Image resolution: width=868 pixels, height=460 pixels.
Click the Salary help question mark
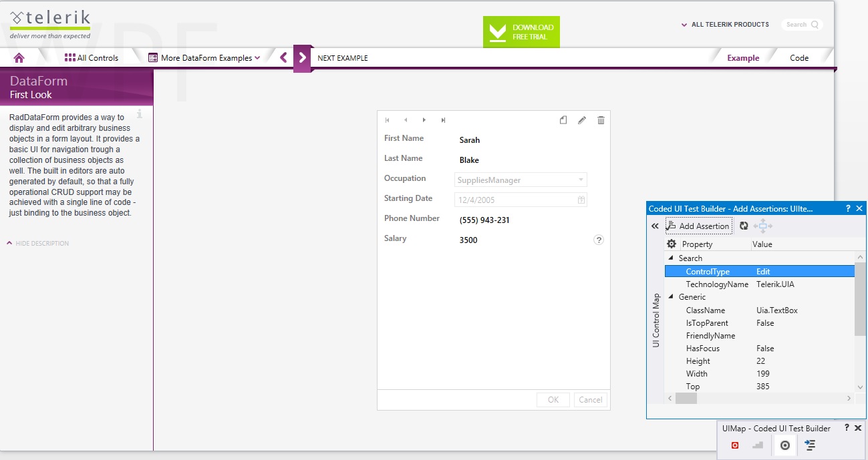click(599, 240)
